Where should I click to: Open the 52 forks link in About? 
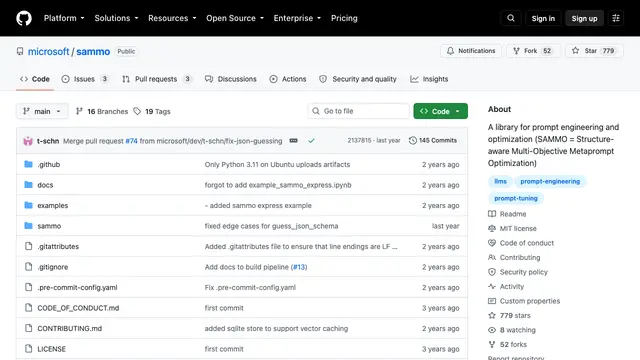(x=513, y=344)
